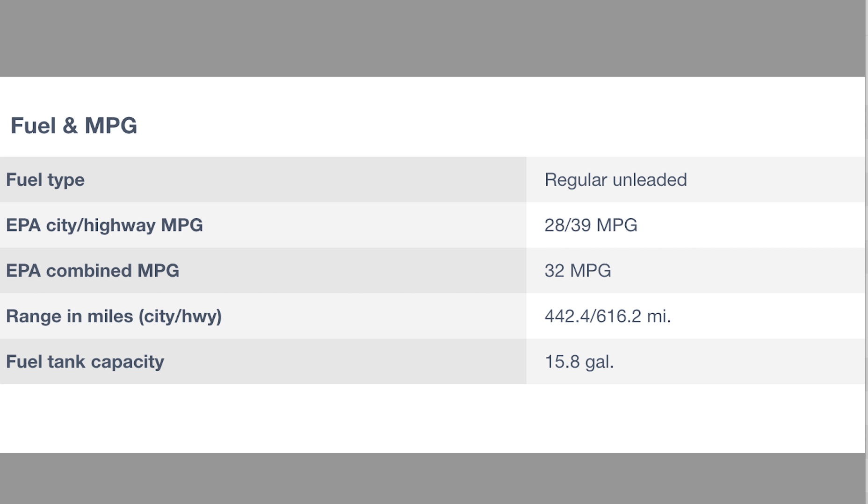Select the "EPA combined MPG" label

pyautogui.click(x=93, y=271)
